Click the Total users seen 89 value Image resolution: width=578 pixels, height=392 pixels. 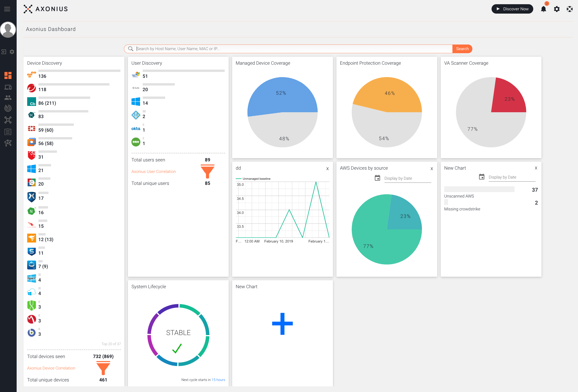(x=207, y=160)
